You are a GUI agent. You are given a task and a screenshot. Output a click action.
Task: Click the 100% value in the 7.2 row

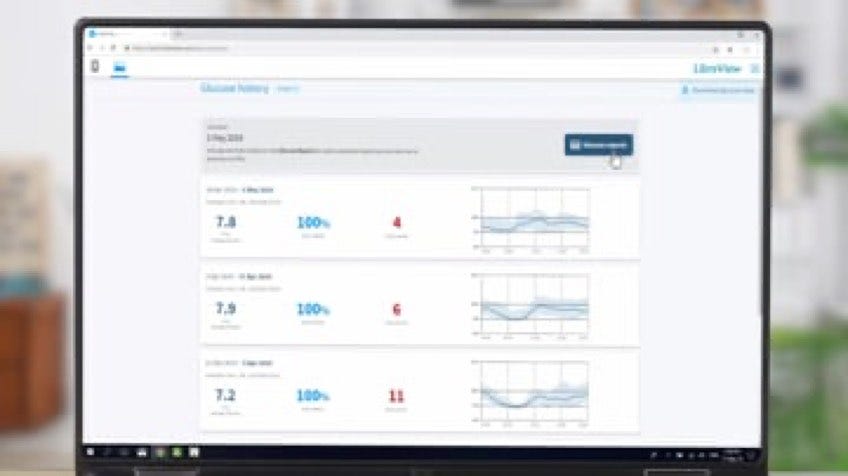click(313, 395)
